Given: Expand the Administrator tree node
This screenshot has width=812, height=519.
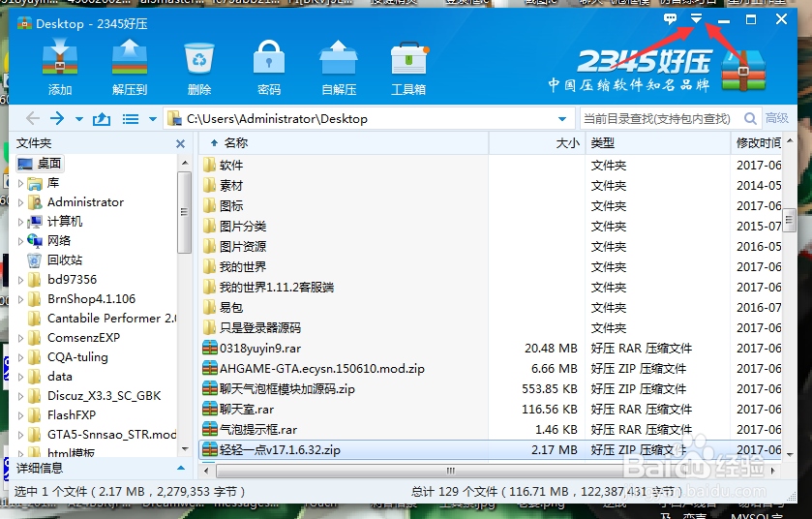Looking at the screenshot, I should [x=20, y=202].
